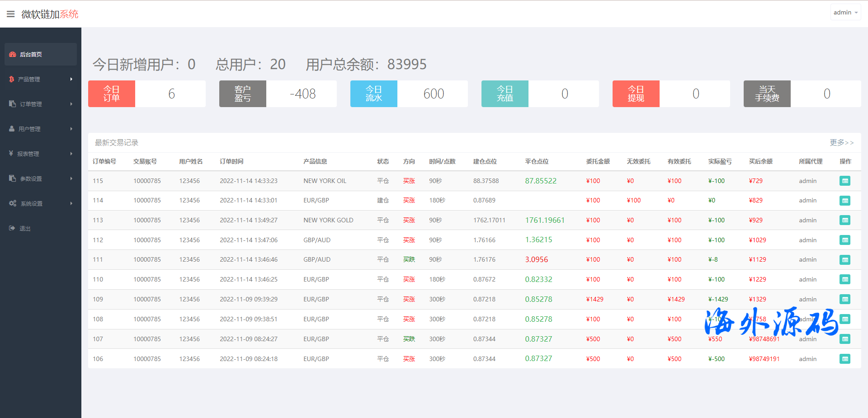The image size is (868, 418).
Task: Click the blue 今日流水 tile
Action: [x=373, y=94]
